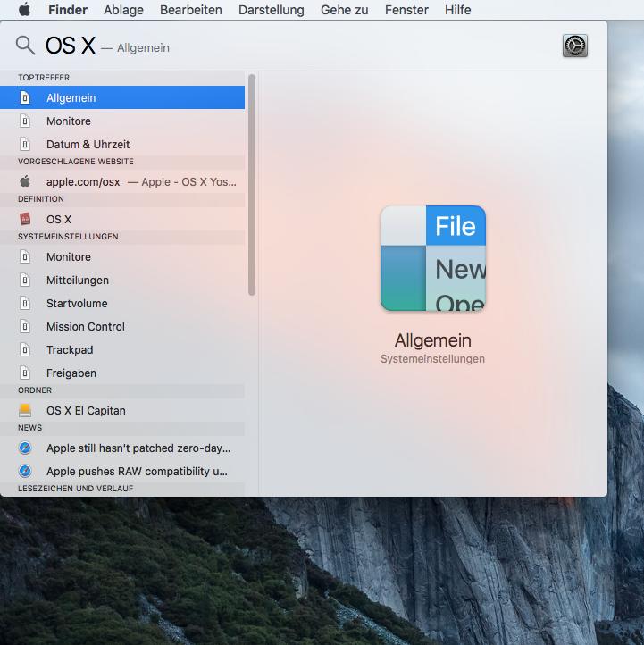
Task: Open the apple.com/osx suggested website
Action: 122,181
